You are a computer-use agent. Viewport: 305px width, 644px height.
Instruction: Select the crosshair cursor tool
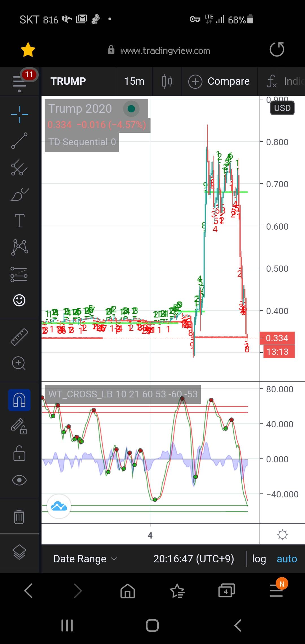point(19,114)
